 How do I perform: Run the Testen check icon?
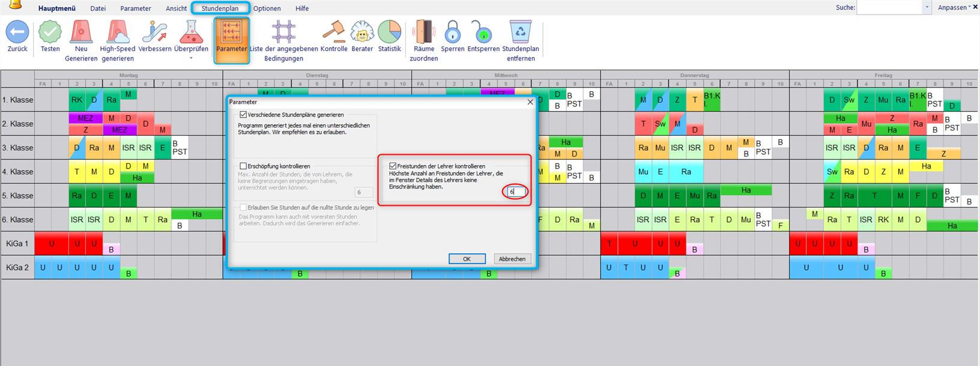[x=50, y=32]
